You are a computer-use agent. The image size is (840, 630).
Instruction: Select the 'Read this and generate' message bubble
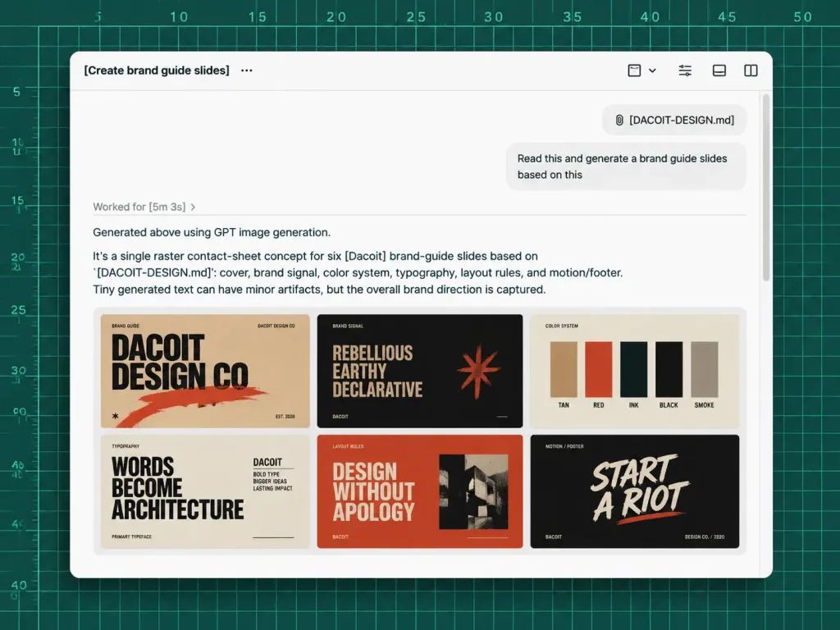626,167
